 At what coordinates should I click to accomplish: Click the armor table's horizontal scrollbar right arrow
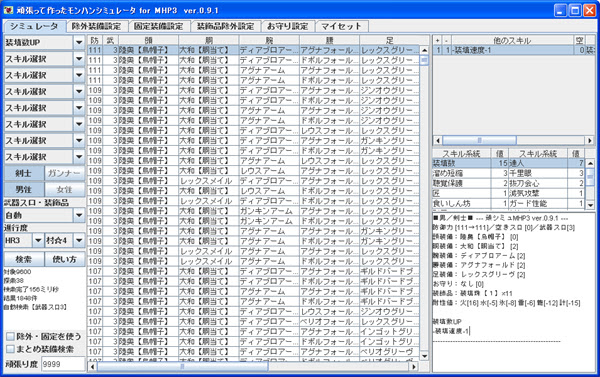[413, 366]
